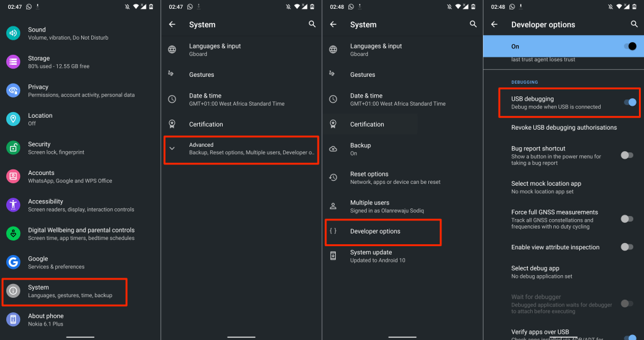Open Privacy via its eye icon
The width and height of the screenshot is (644, 340).
tap(13, 91)
